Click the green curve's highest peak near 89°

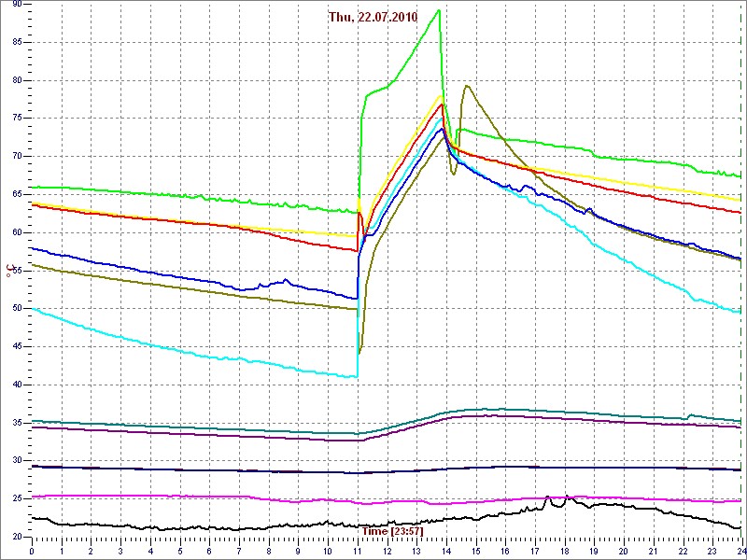(x=439, y=10)
